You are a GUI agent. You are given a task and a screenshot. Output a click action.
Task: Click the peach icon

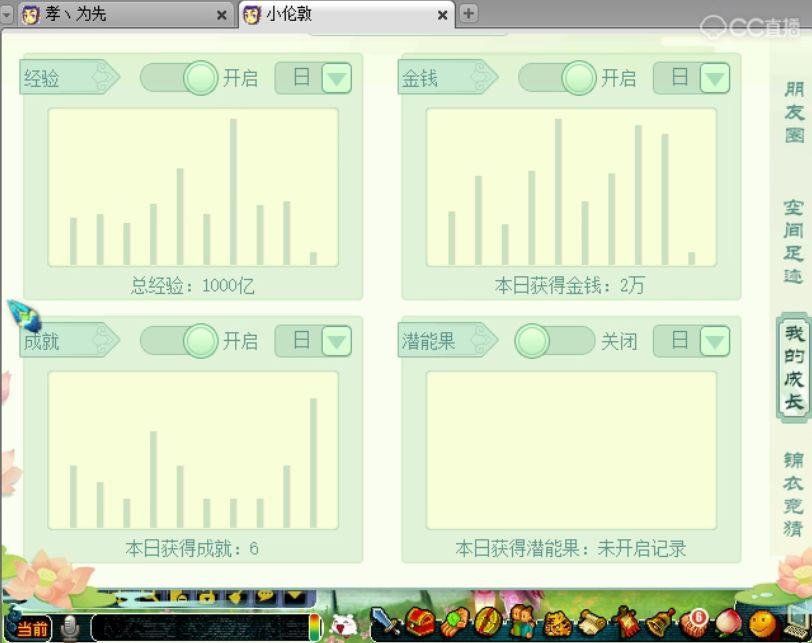coord(729,623)
